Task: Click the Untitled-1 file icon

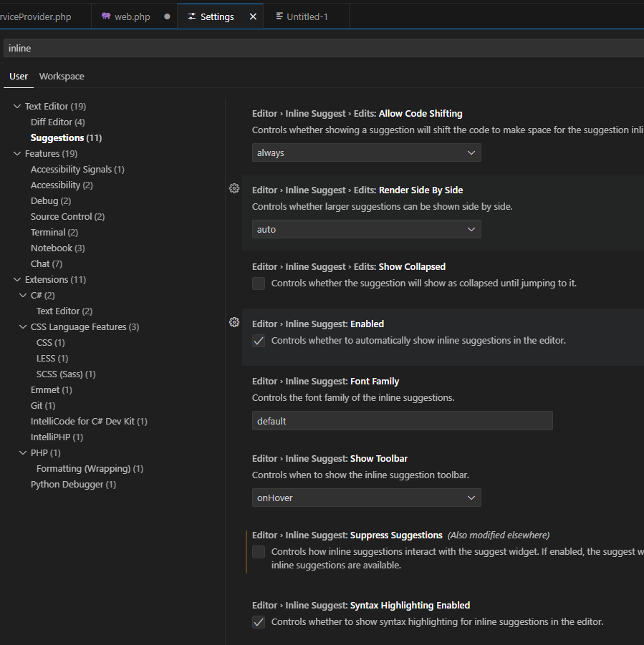Action: coord(279,16)
